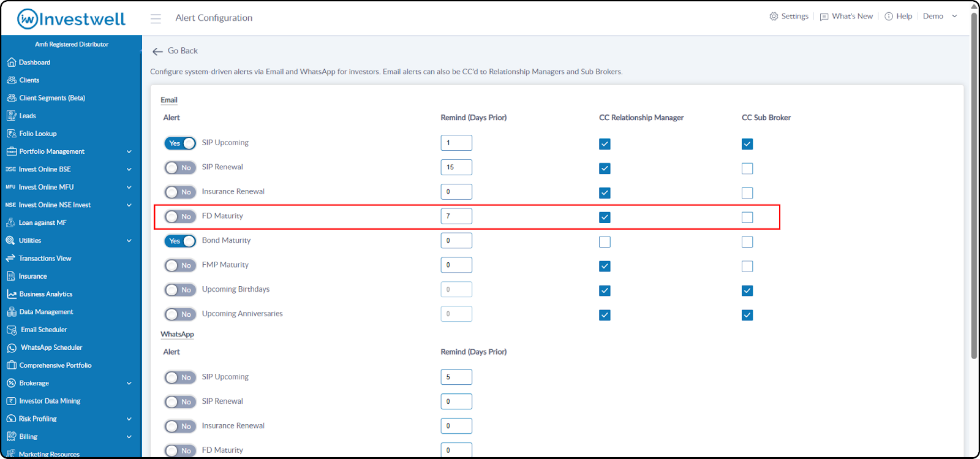
Task: Enable Upcoming Birthdays alert toggle
Action: coord(180,290)
